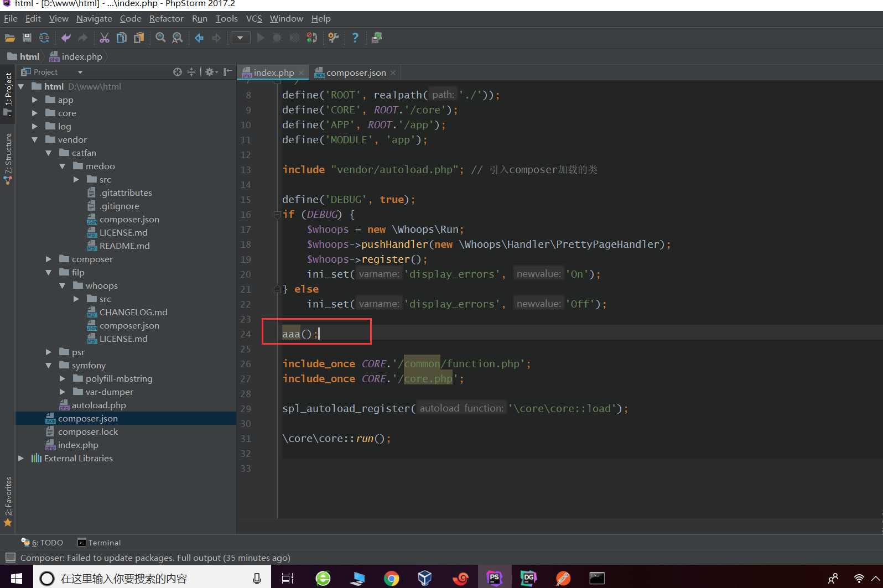
Task: Expand the composer folder under vendor
Action: point(49,259)
